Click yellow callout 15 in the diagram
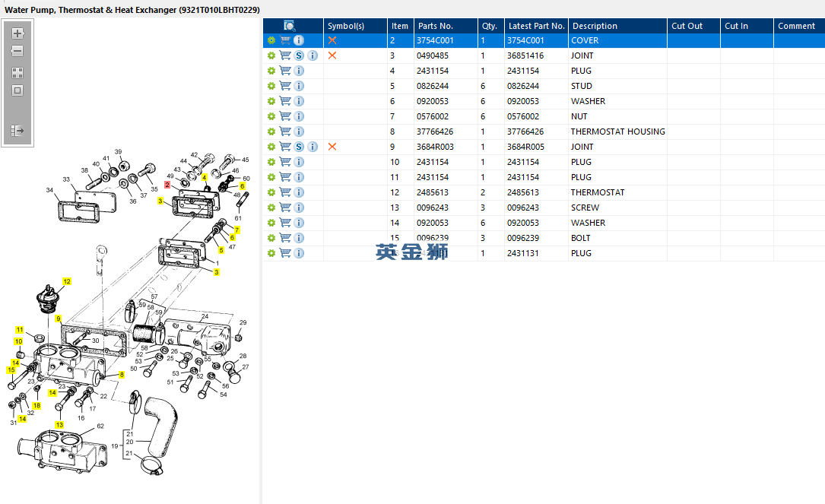825x504 pixels. 11,370
